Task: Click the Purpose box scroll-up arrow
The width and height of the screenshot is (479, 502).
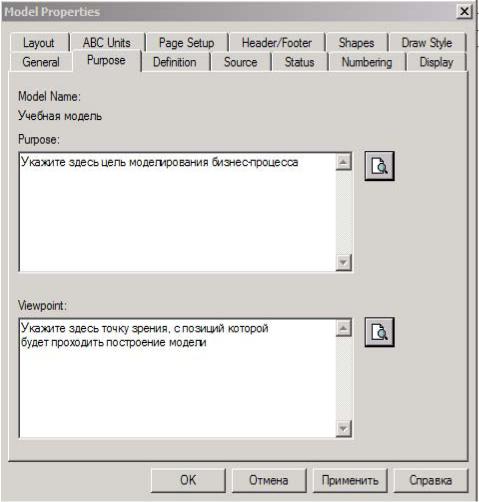Action: pyautogui.click(x=344, y=162)
